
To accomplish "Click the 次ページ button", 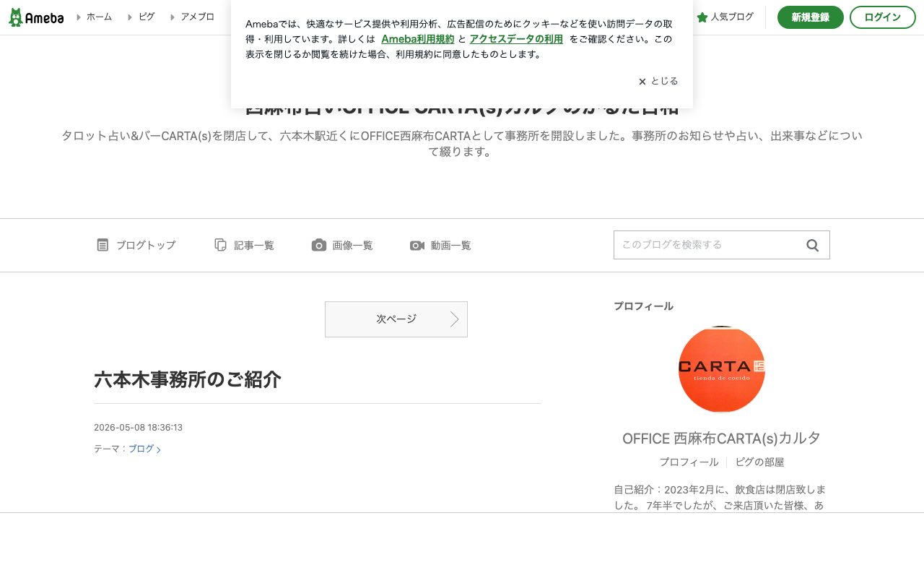I will tap(396, 319).
